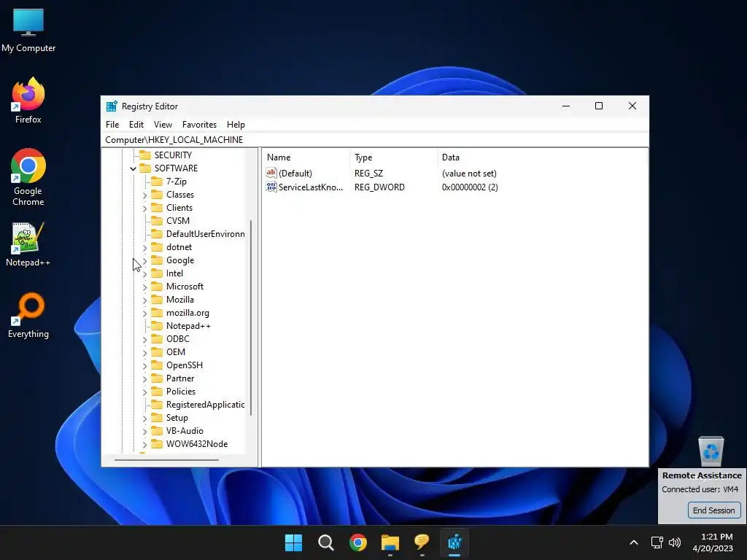Image resolution: width=747 pixels, height=560 pixels.
Task: Select the SOFTWARE key folder icon
Action: (145, 168)
